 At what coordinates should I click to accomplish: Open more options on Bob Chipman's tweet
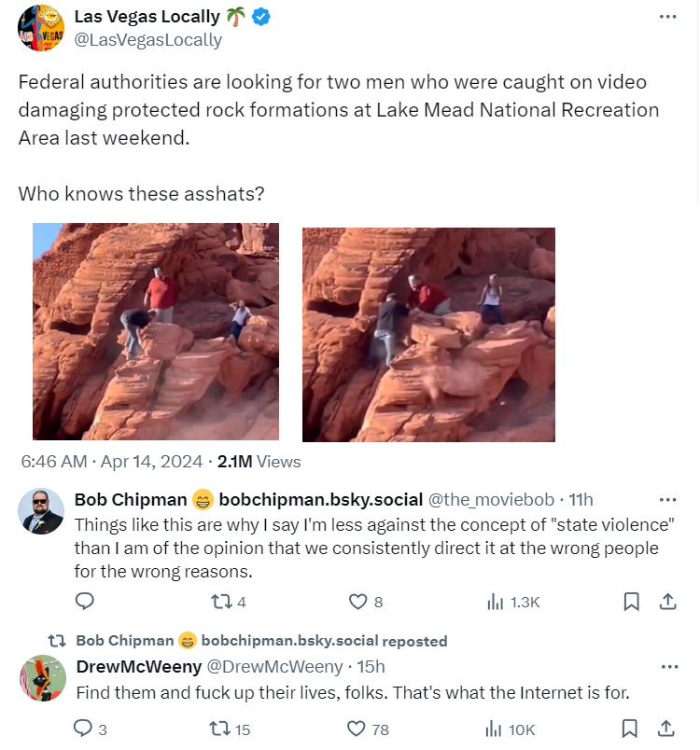[x=668, y=499]
